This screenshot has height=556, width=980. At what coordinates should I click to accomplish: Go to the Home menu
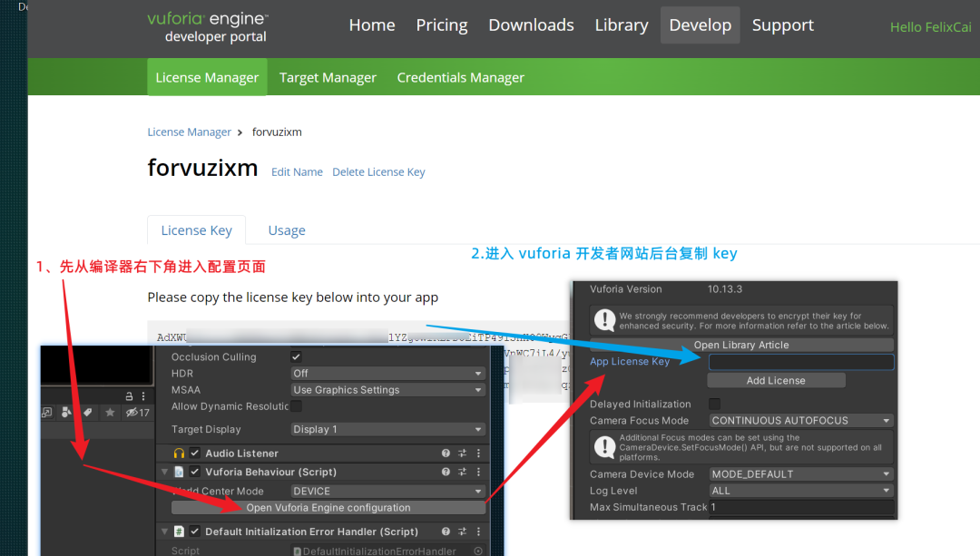pyautogui.click(x=372, y=25)
